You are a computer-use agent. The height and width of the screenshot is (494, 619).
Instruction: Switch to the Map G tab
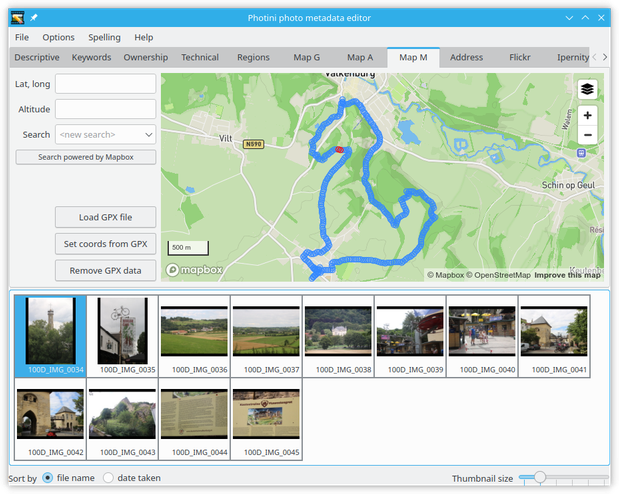coord(307,58)
